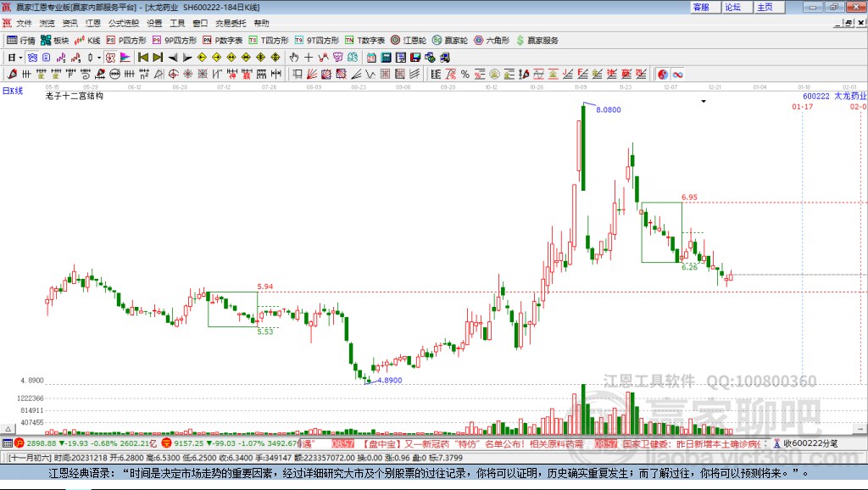868x490 pixels.
Task: Open the 行情 quotes view
Action: pyautogui.click(x=21, y=40)
